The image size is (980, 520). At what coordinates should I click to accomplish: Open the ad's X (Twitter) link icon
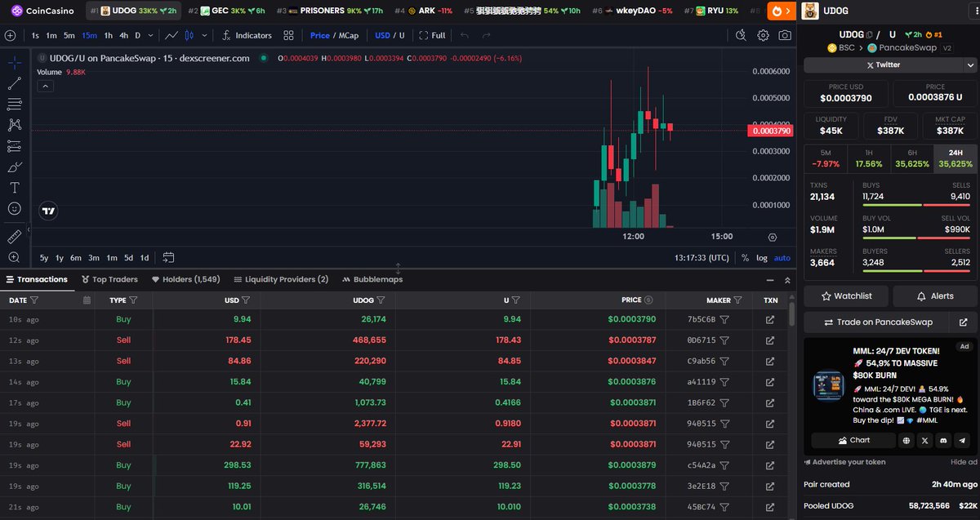[924, 440]
